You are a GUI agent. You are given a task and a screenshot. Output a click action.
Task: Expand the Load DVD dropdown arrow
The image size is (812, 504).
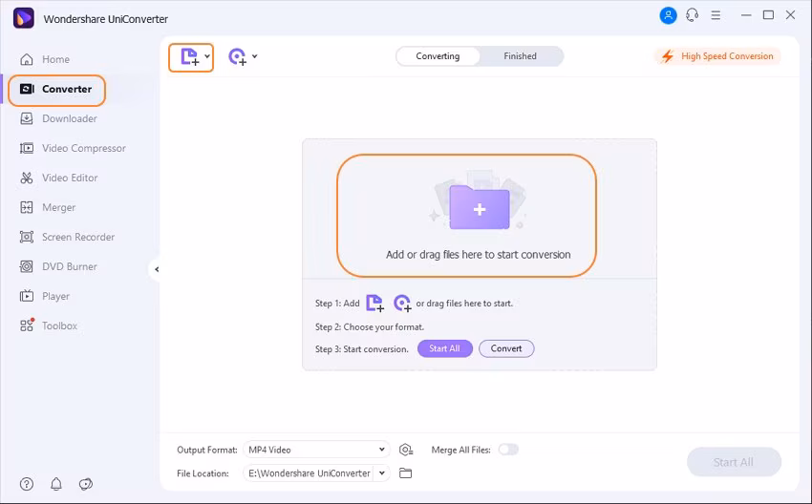[x=255, y=56]
